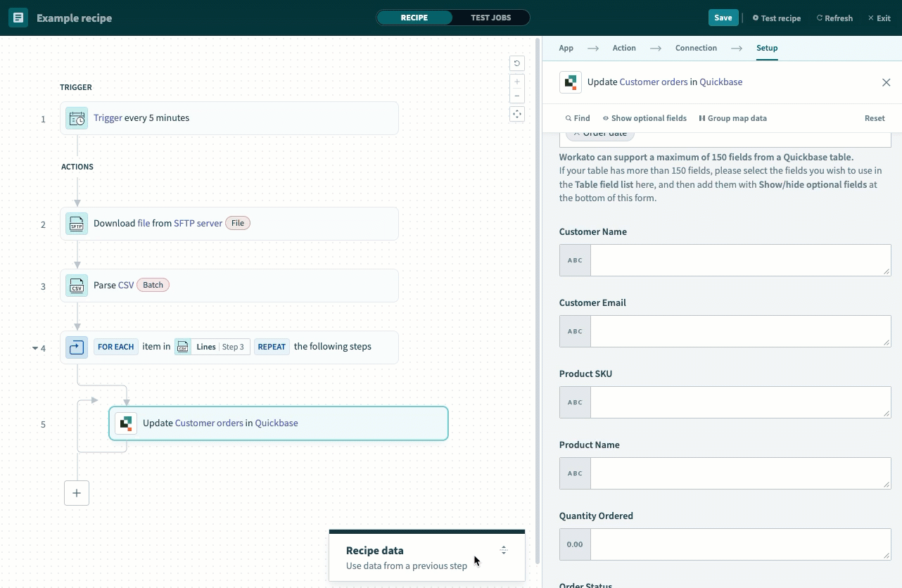The height and width of the screenshot is (588, 902).
Task: Click the Customer Name input field
Action: [x=740, y=260]
